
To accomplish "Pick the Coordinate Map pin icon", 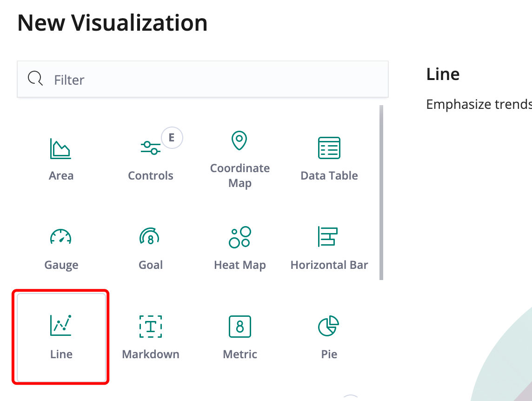I will tap(239, 140).
